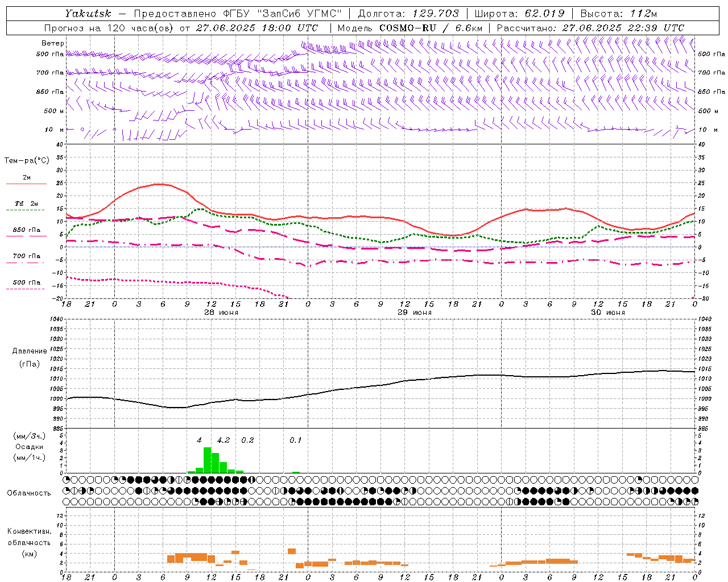The width and height of the screenshot is (728, 582).
Task: Click the '(мм/3ч.)' precipitation unit label
Action: (x=29, y=436)
